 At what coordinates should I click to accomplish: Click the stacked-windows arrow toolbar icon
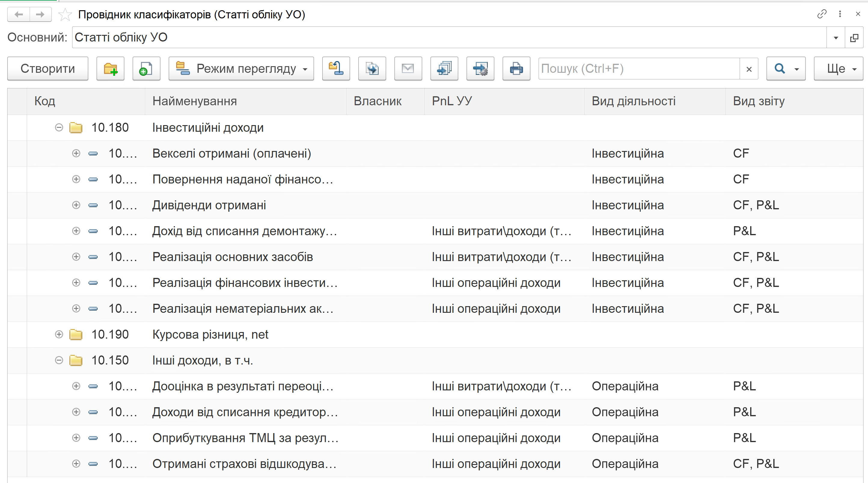point(444,69)
